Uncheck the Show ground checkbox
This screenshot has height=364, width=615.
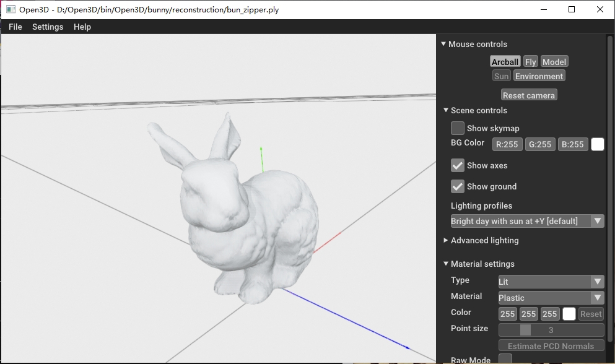tap(457, 186)
